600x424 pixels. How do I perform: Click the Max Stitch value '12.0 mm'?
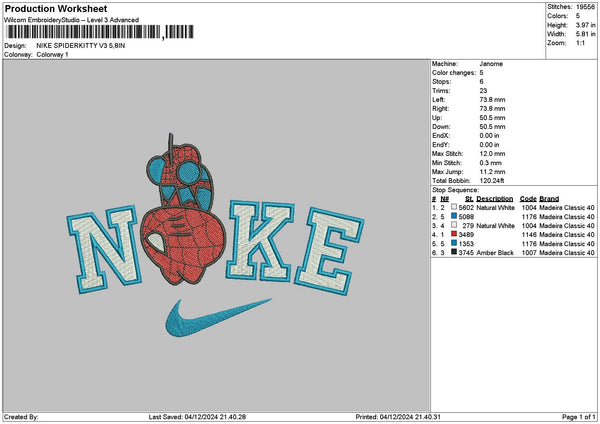pyautogui.click(x=492, y=154)
